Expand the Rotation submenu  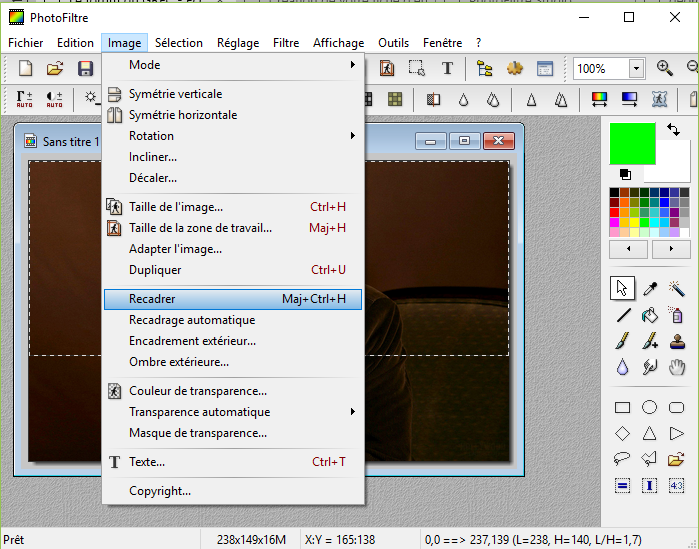pos(234,135)
